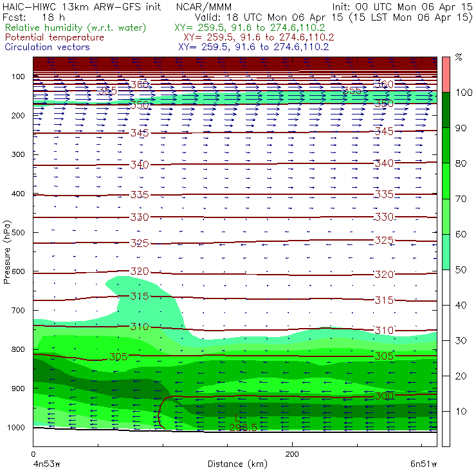Click the '900' pressure axis label
Viewport: 476px width, 476px height.
point(18,389)
